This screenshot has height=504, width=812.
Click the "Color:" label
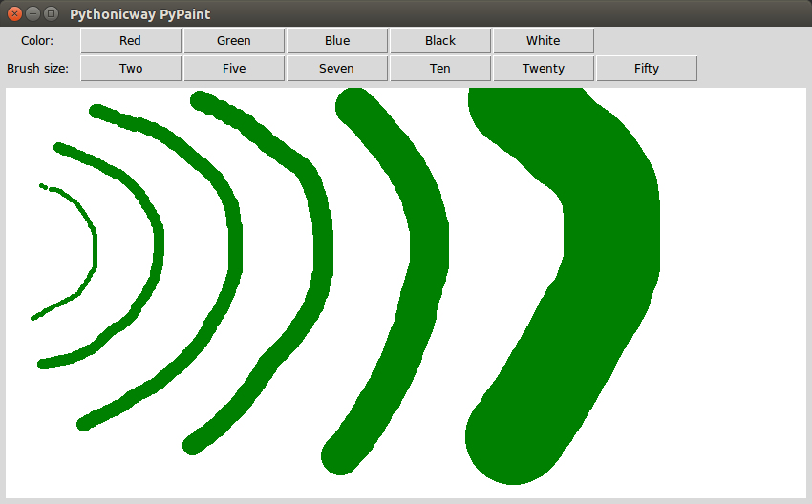(37, 41)
